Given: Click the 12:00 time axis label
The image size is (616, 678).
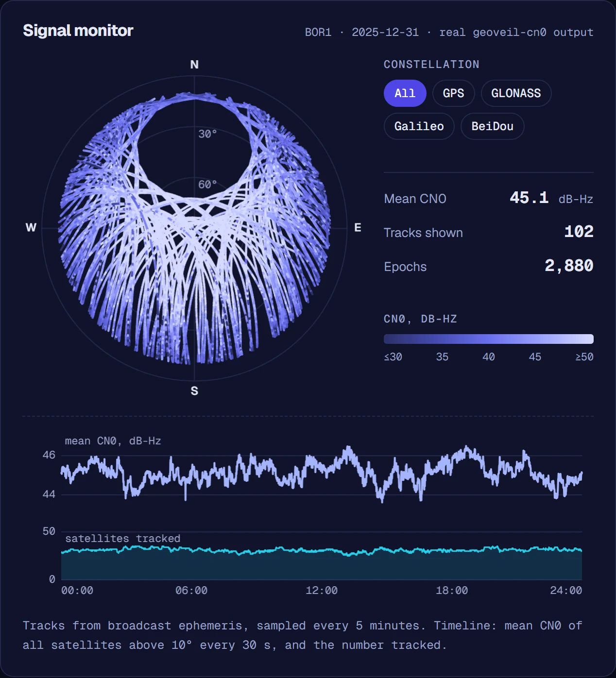Looking at the screenshot, I should (322, 591).
